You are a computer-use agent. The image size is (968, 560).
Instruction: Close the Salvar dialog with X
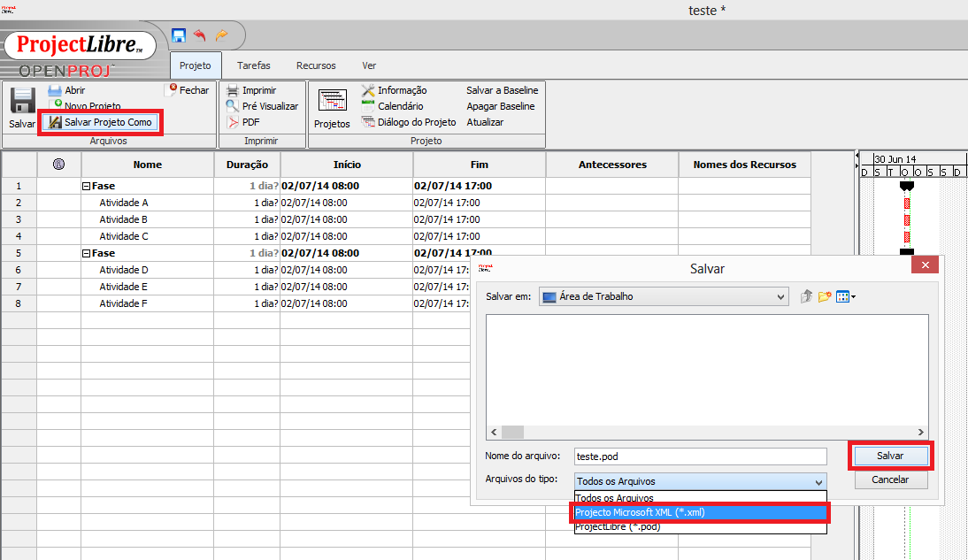[925, 265]
